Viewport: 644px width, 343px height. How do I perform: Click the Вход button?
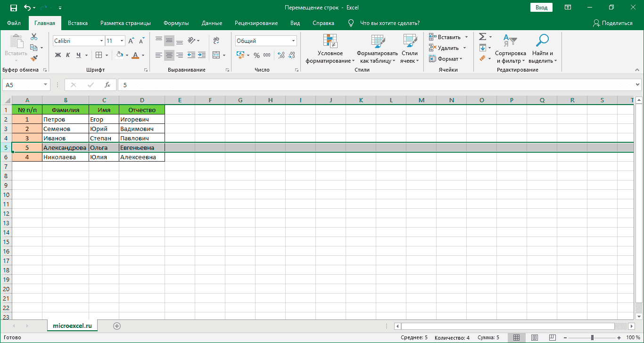tap(541, 7)
